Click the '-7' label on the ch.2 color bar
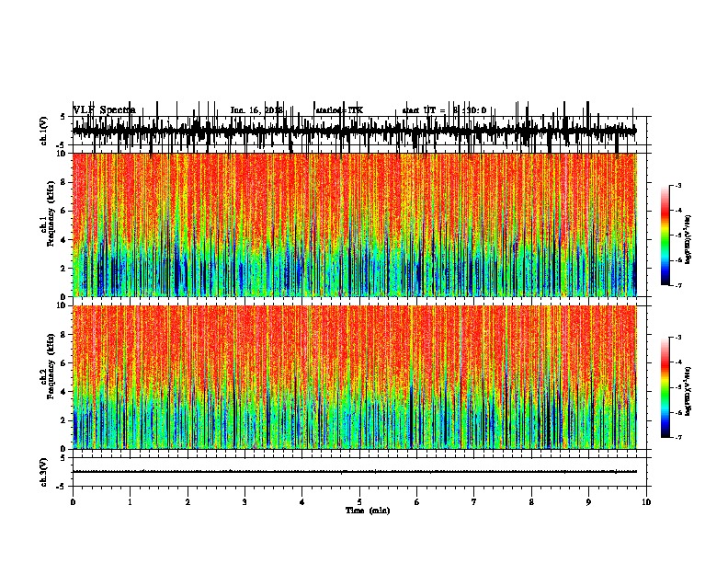 pos(677,438)
